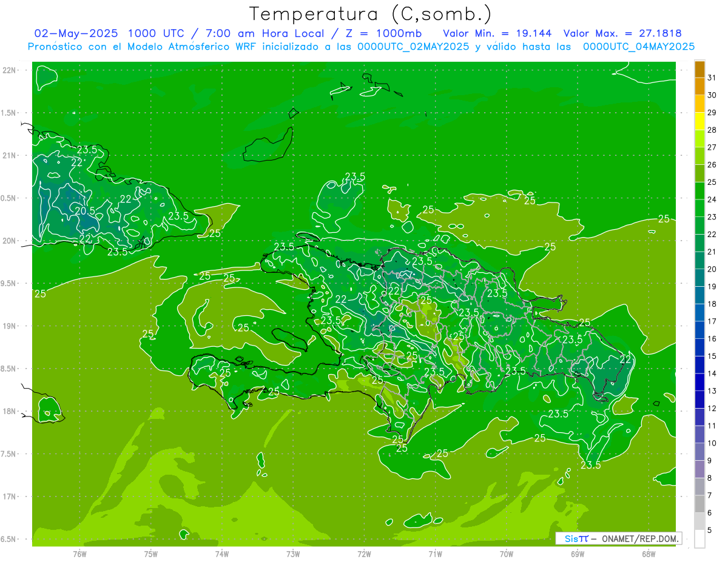Click the '76W' longitude axis label
The height and width of the screenshot is (562, 728).
(79, 554)
